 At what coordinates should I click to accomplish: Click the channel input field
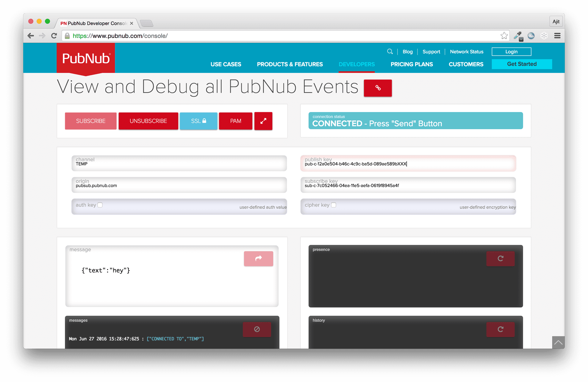tap(179, 163)
